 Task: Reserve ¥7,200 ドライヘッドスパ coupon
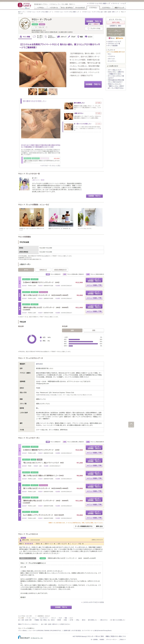click(94, 460)
